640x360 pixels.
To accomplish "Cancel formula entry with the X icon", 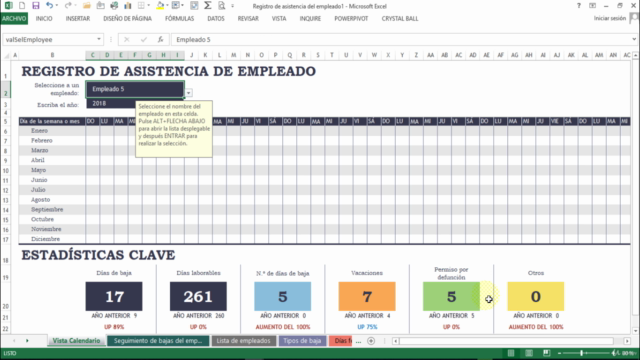I will coord(127,40).
